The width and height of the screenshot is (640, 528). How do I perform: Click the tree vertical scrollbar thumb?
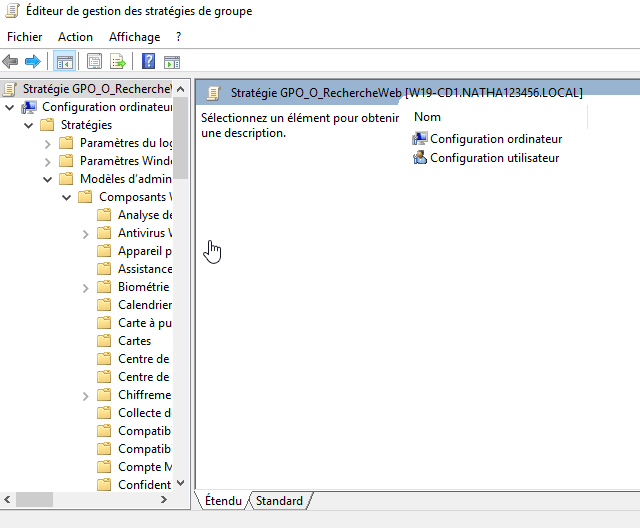(180, 138)
